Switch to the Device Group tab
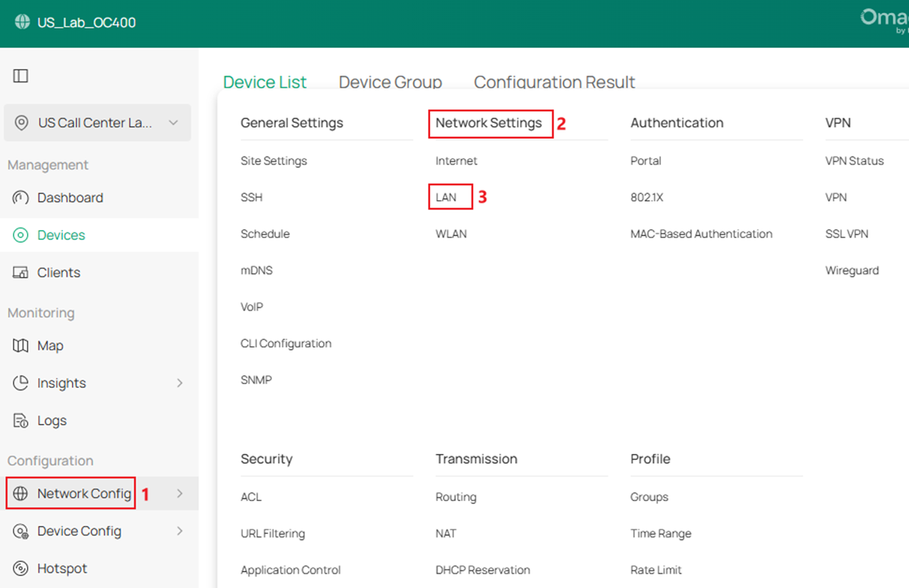The height and width of the screenshot is (588, 909). coord(390,82)
